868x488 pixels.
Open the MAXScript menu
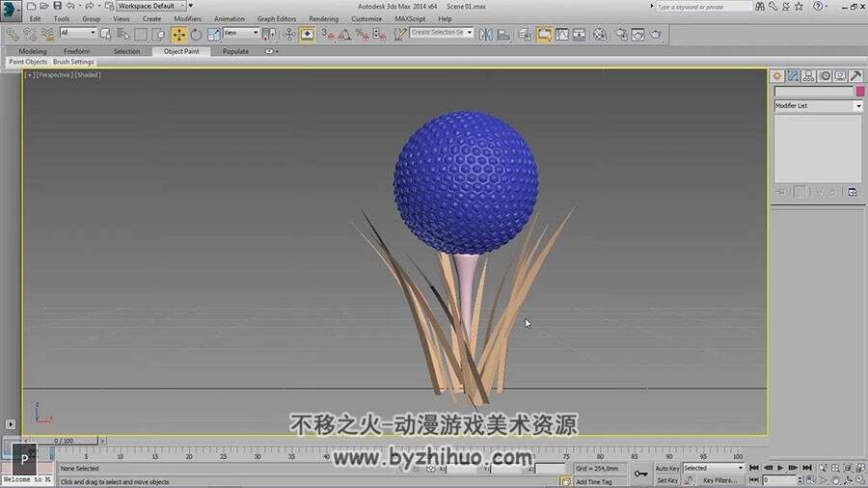coord(410,19)
